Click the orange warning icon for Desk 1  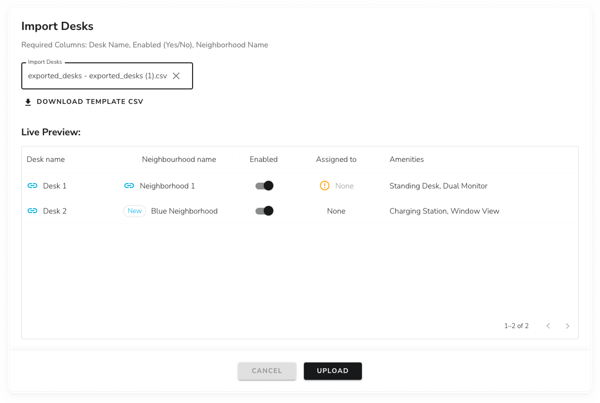point(324,186)
